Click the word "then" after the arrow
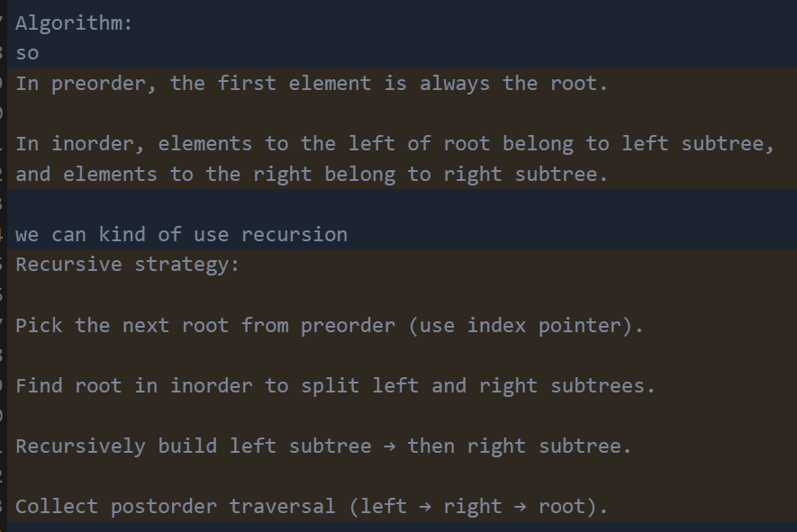The width and height of the screenshot is (797, 532). pyautogui.click(x=430, y=446)
